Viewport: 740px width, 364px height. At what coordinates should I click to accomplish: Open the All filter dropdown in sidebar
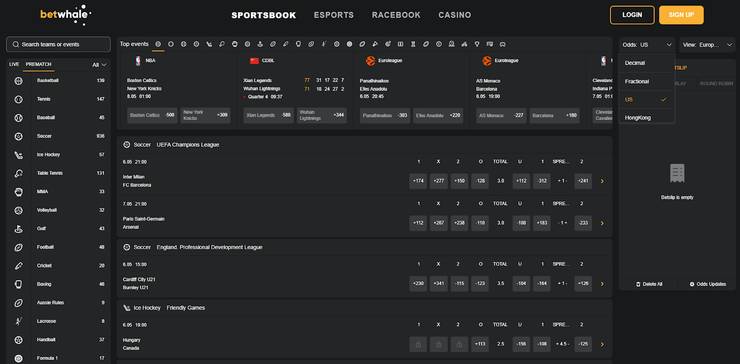click(100, 65)
